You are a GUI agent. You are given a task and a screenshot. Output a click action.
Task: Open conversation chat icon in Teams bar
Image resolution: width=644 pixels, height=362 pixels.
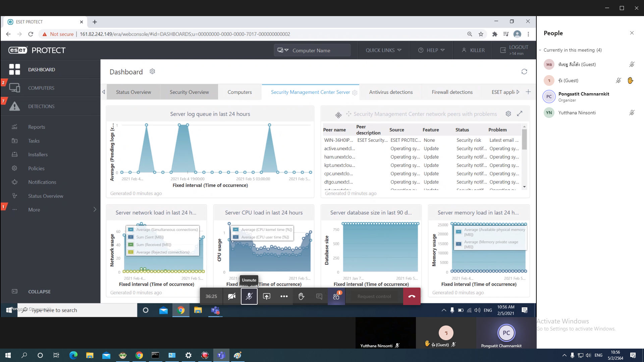pyautogui.click(x=319, y=296)
